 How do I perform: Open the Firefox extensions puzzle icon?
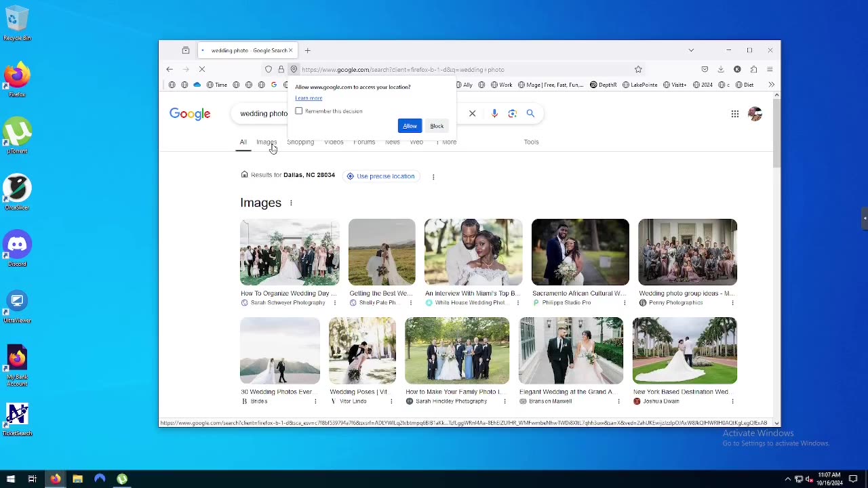(x=753, y=69)
